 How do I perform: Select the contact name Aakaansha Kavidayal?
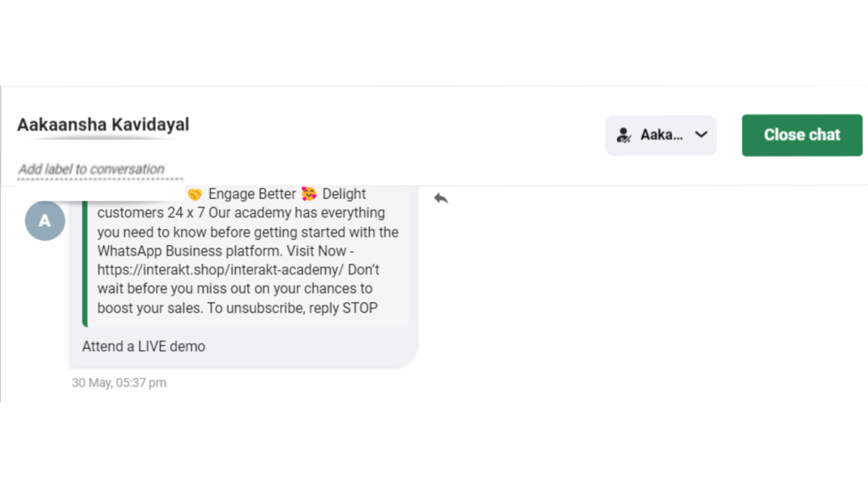102,124
